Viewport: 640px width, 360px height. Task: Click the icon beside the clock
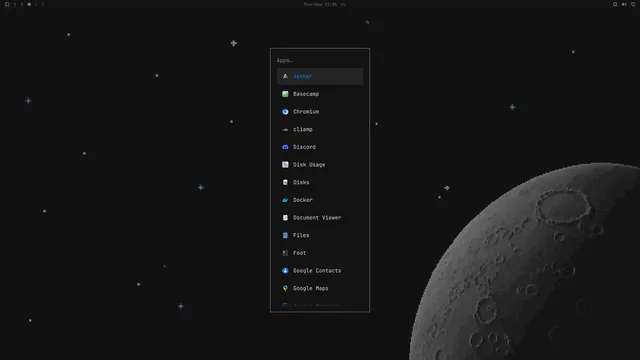coord(343,4)
